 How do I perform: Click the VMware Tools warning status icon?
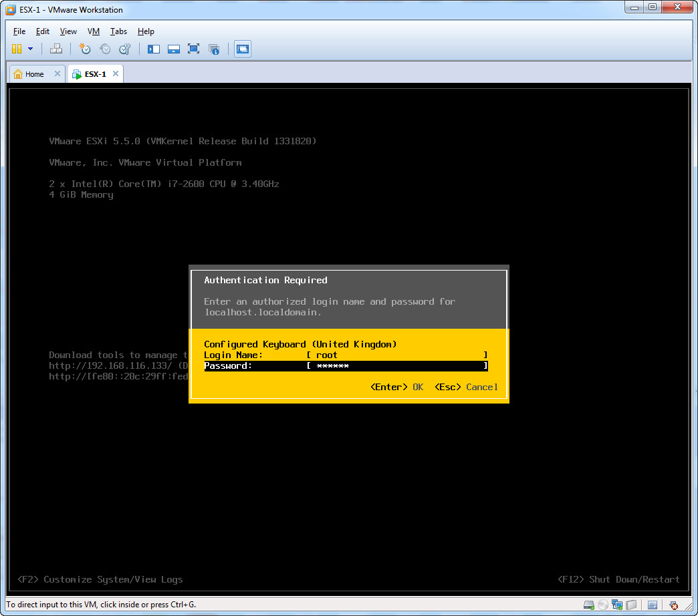click(x=673, y=605)
